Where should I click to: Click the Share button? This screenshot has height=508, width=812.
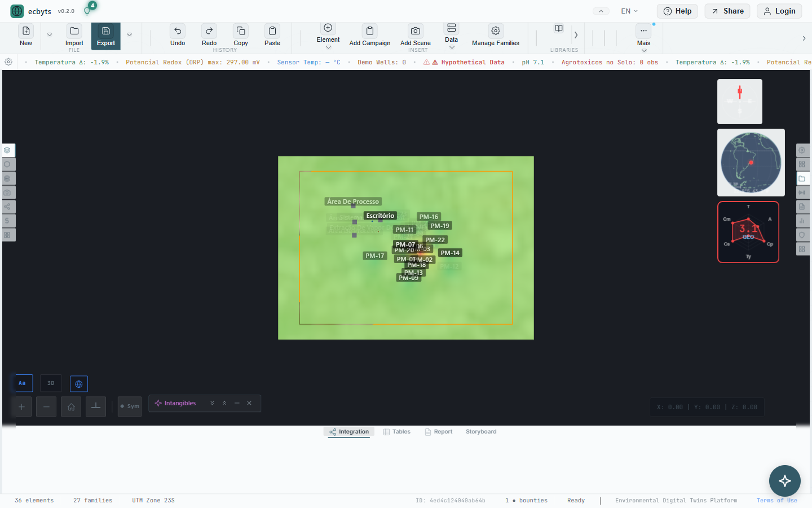tap(727, 11)
